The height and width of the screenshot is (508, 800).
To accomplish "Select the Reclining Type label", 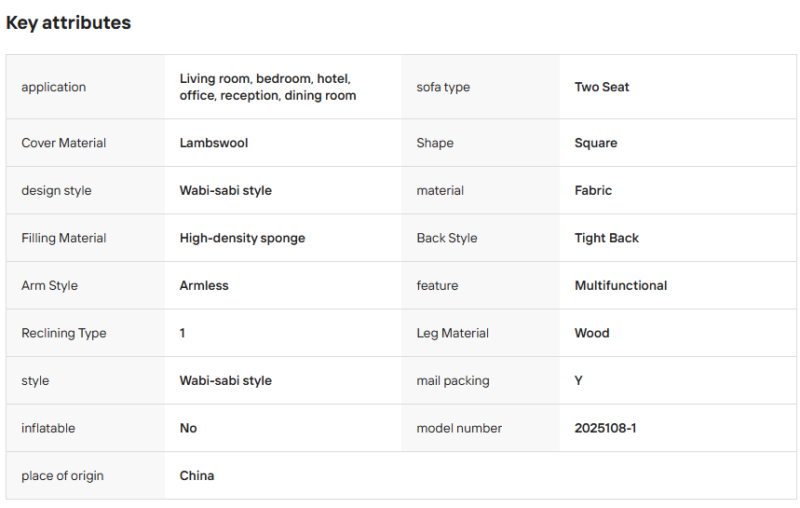I will (64, 333).
